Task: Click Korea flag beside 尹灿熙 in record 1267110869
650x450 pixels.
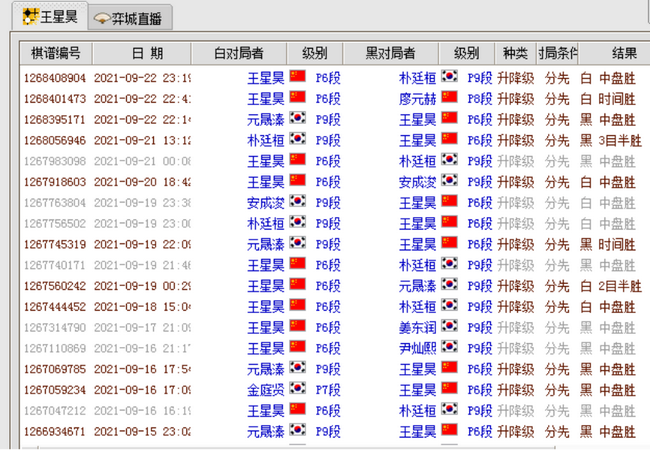Action: pos(449,347)
